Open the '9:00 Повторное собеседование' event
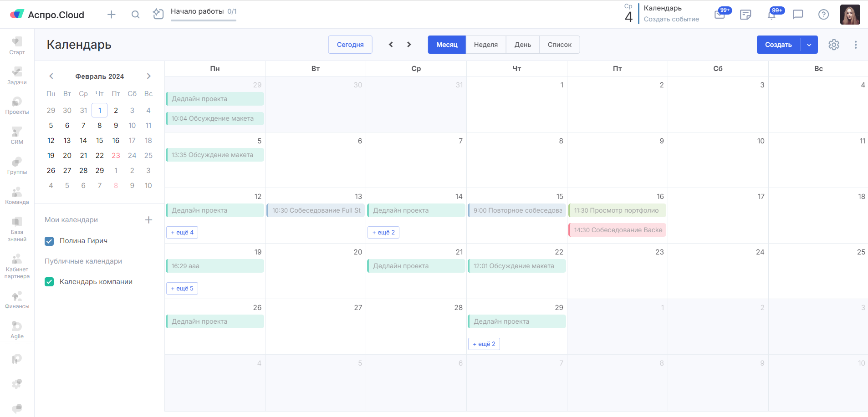This screenshot has height=417, width=868. [516, 210]
